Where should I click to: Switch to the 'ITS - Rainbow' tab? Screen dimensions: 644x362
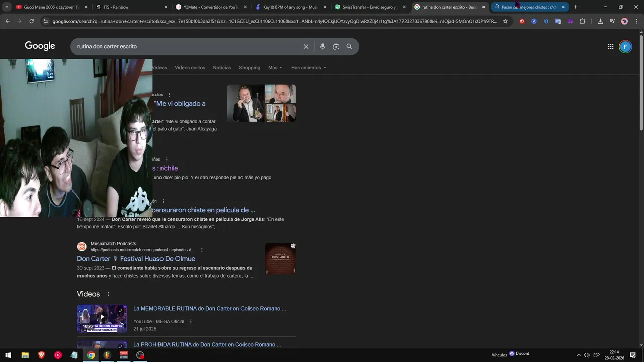[132, 7]
